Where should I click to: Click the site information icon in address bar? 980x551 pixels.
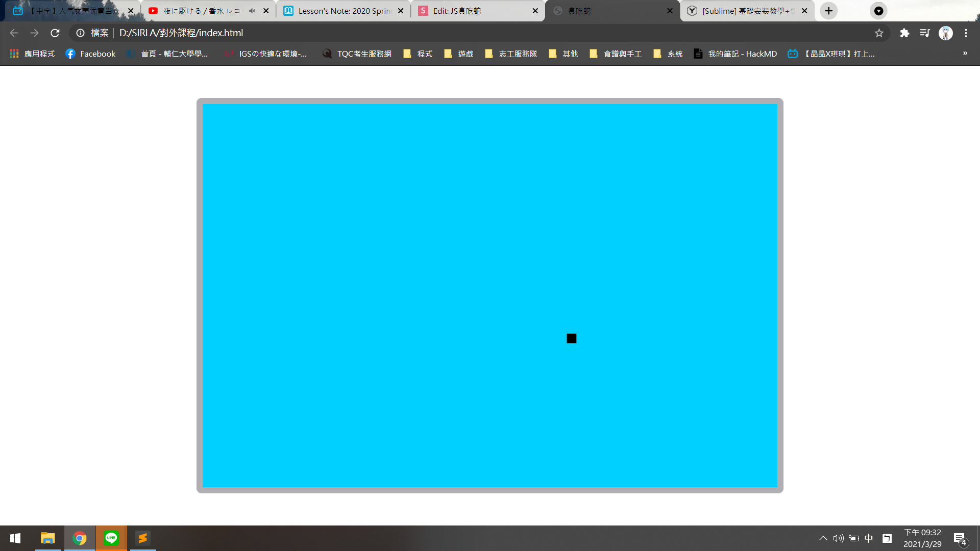(x=81, y=33)
